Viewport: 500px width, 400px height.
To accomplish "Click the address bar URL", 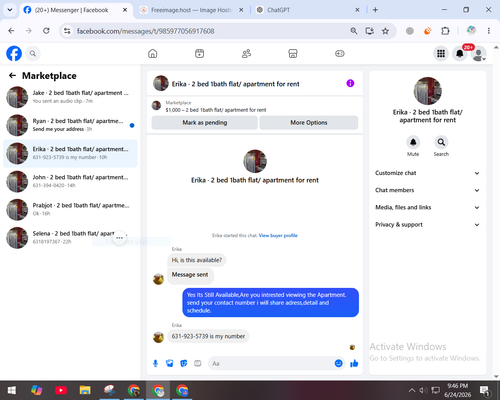I will point(145,31).
